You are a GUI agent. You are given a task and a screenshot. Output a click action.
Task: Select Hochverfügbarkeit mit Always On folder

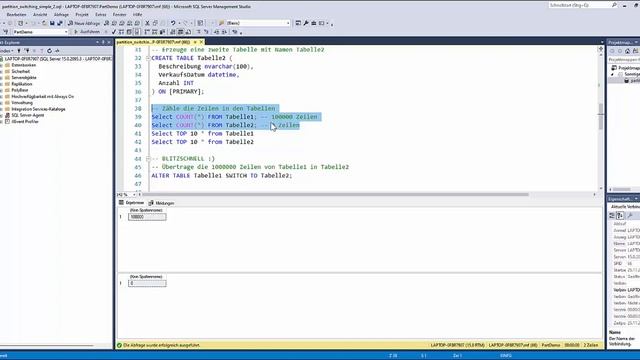click(42, 97)
